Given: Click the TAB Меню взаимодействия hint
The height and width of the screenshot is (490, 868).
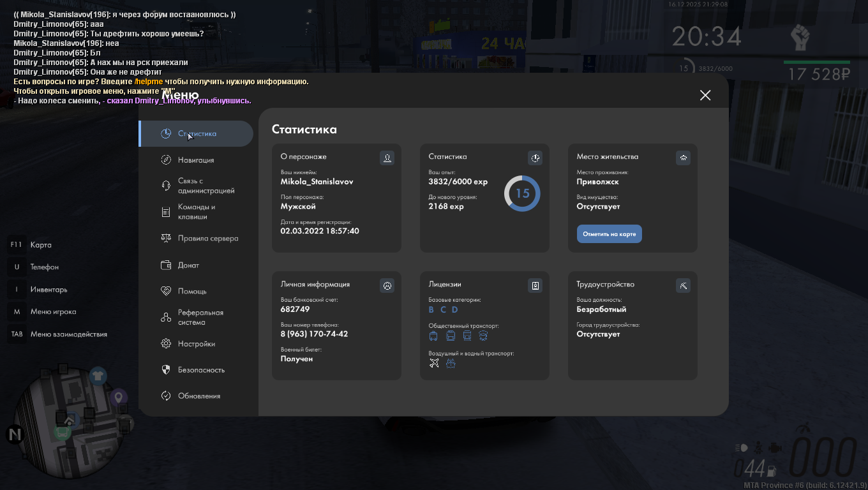Looking at the screenshot, I should (x=57, y=334).
